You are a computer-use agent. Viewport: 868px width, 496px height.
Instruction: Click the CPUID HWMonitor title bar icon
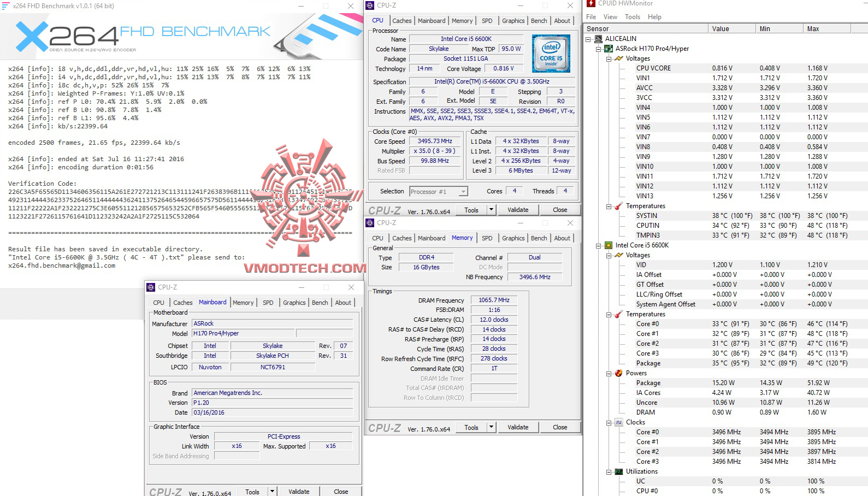(x=591, y=3)
